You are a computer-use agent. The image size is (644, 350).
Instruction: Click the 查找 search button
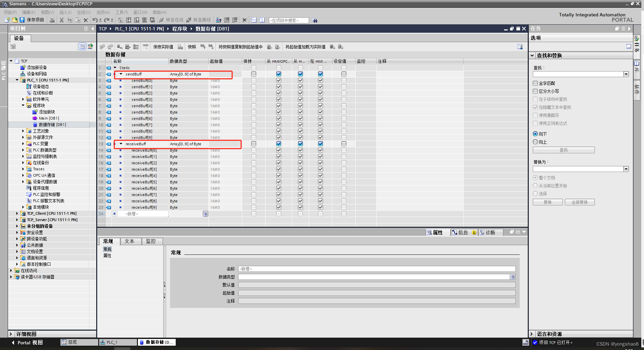(x=563, y=150)
